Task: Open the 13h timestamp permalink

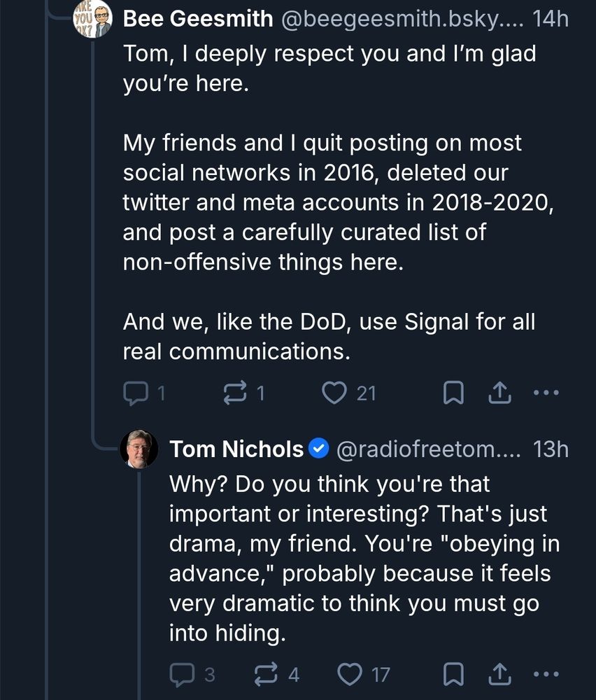Action: pos(551,449)
